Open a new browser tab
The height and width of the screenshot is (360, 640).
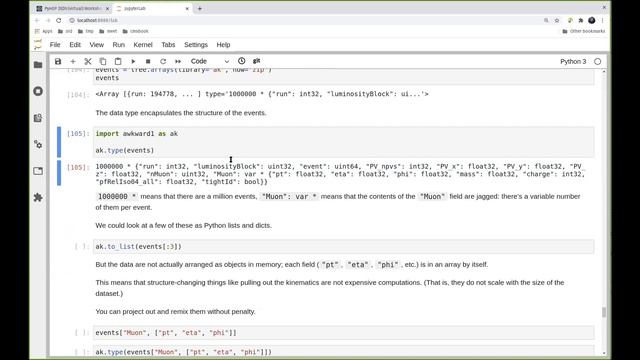(x=200, y=9)
